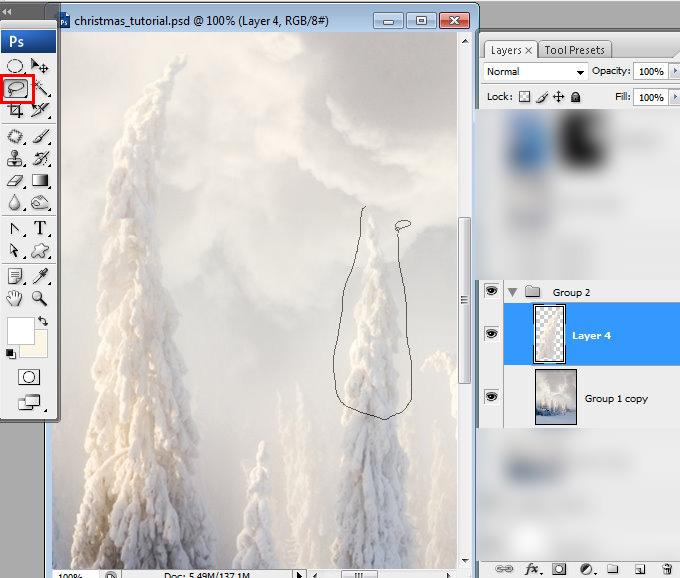680x578 pixels.
Task: Open the Opacity slider arrow
Action: pyautogui.click(x=674, y=71)
